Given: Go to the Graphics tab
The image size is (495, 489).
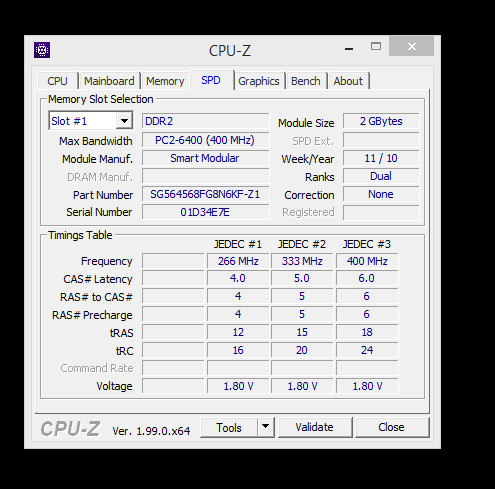Looking at the screenshot, I should [259, 81].
